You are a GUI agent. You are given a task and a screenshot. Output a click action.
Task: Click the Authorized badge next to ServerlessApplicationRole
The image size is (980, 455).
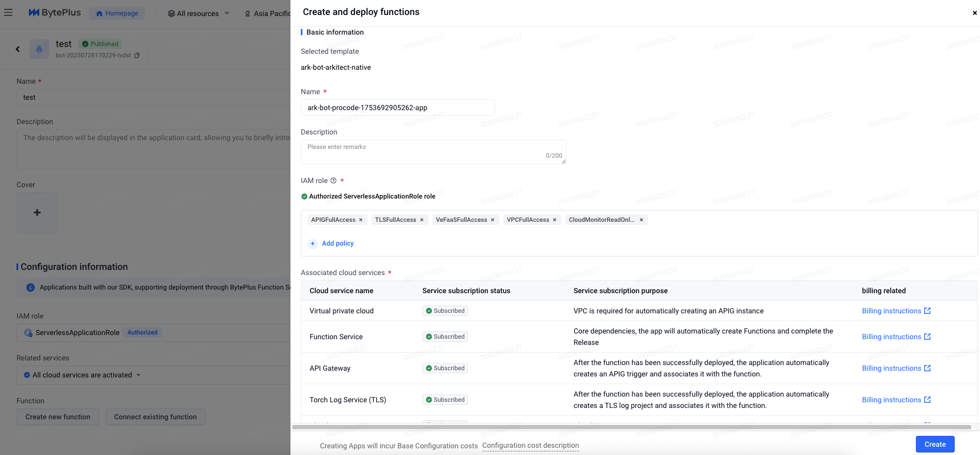pyautogui.click(x=142, y=332)
